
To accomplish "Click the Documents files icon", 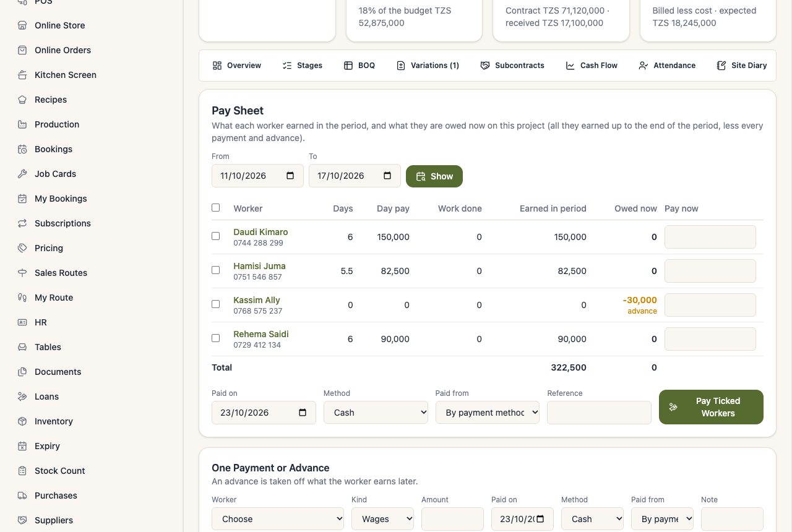I will point(22,372).
